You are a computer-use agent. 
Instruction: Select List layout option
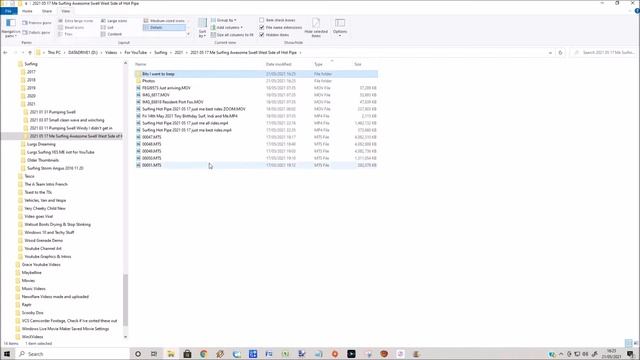108,27
